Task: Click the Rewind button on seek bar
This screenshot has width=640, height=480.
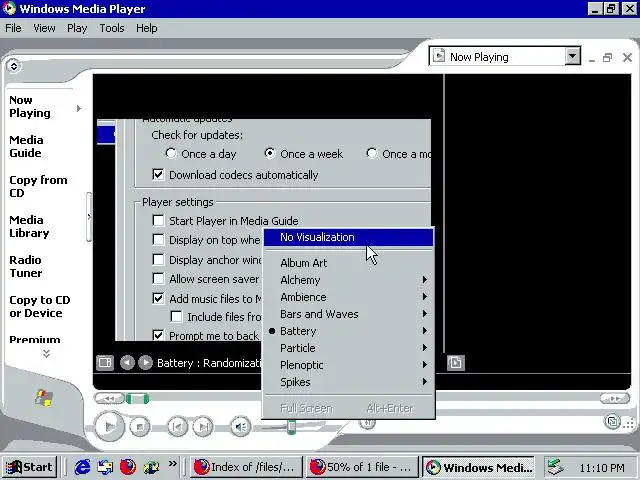Action: coord(109,398)
